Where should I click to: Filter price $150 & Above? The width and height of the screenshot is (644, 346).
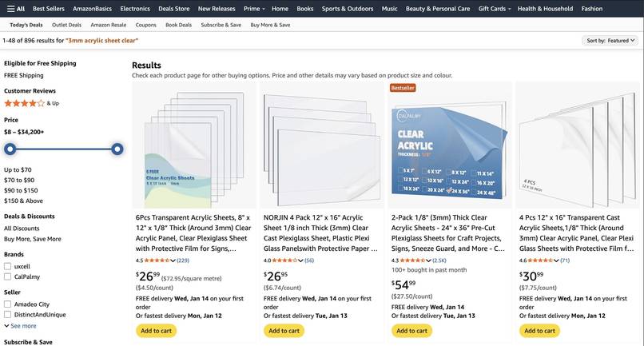(23, 201)
